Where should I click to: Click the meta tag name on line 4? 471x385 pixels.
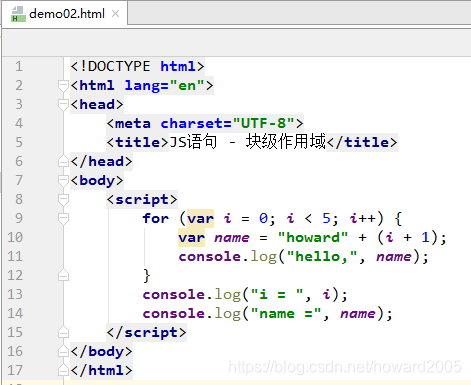(133, 124)
